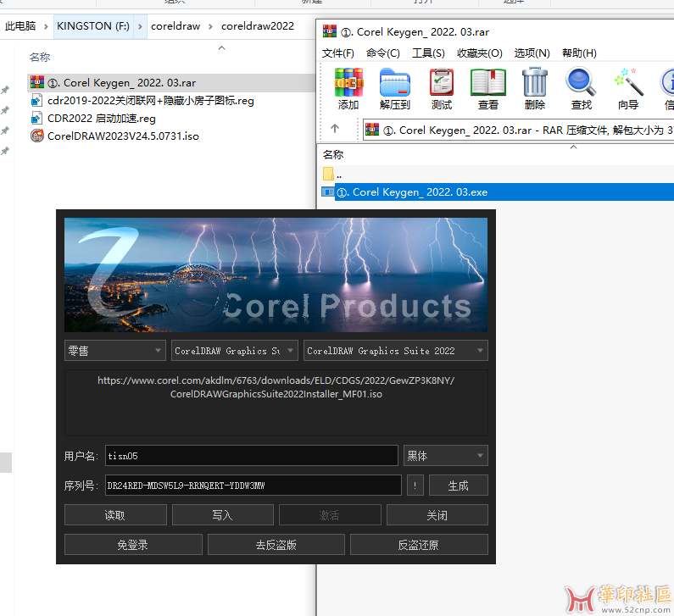Open the 帮助(H) menu in WinRAR
The width and height of the screenshot is (674, 616).
point(579,53)
